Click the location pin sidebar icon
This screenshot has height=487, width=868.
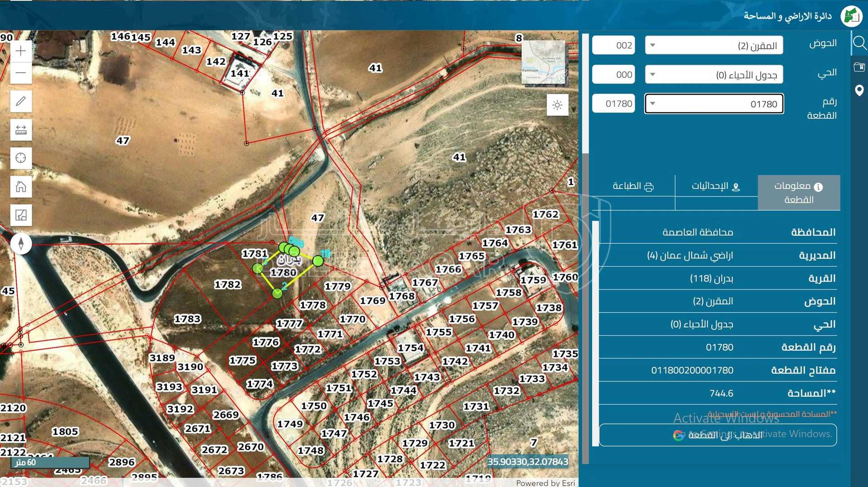tap(859, 91)
